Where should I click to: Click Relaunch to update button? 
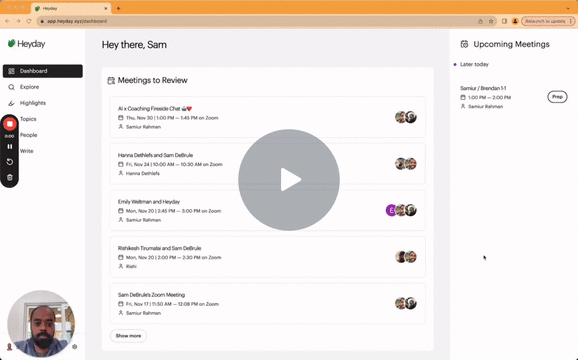tap(548, 21)
